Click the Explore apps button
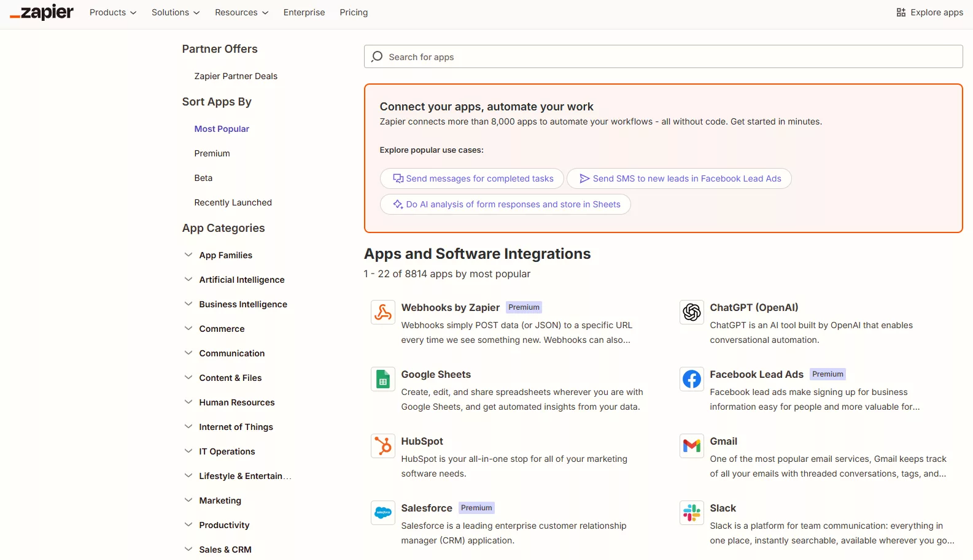 pyautogui.click(x=929, y=12)
